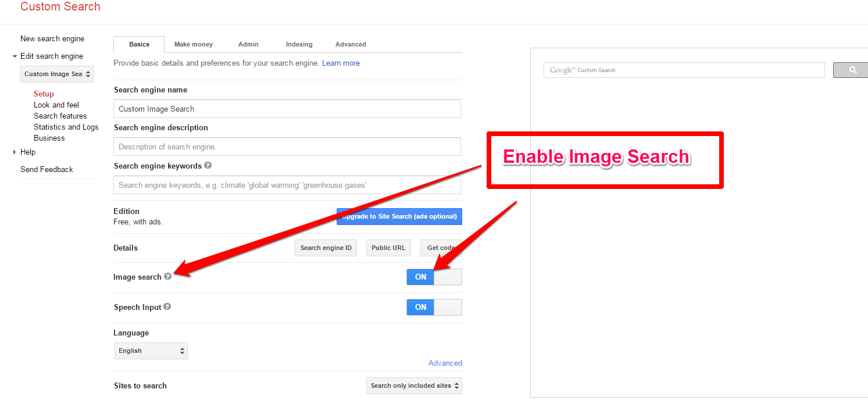This screenshot has height=400, width=868.
Task: Switch to the Indexing tab
Action: point(299,44)
